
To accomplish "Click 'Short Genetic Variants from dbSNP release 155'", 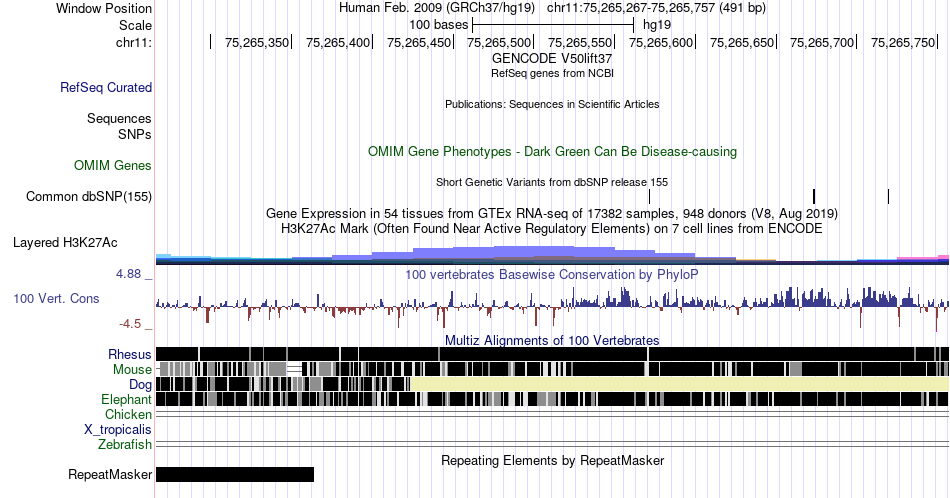I will [x=552, y=182].
